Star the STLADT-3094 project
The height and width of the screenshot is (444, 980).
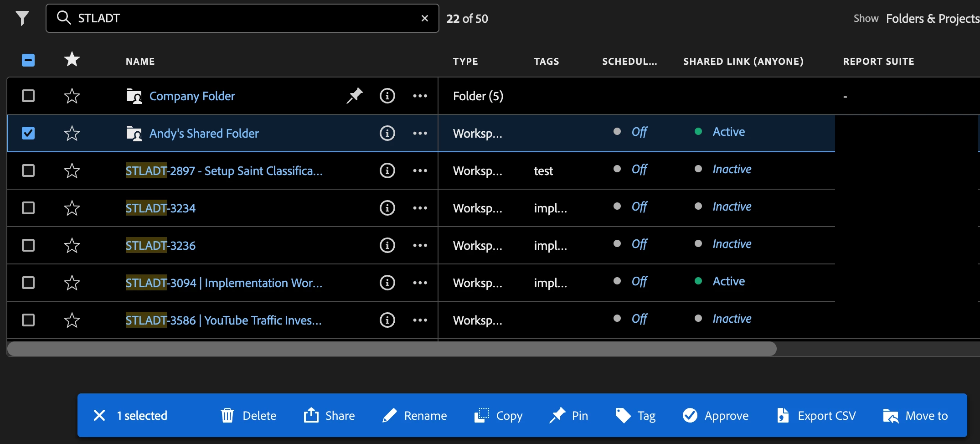coord(72,283)
